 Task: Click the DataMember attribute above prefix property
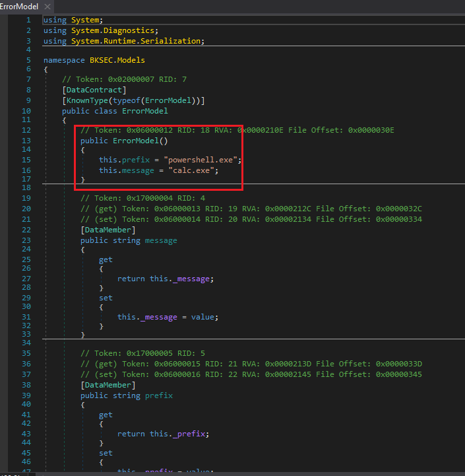tap(108, 385)
